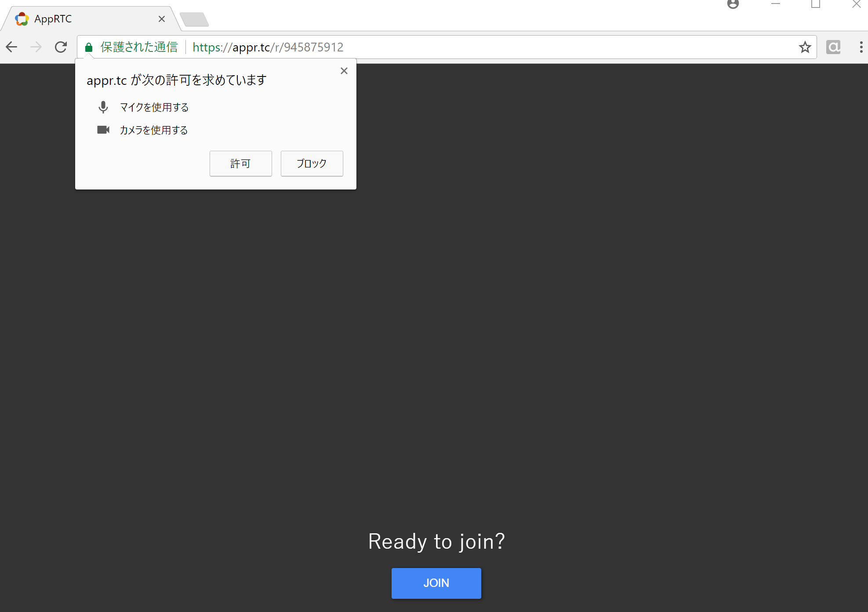The width and height of the screenshot is (868, 612).
Task: Join the room with the JOIN button
Action: (436, 583)
